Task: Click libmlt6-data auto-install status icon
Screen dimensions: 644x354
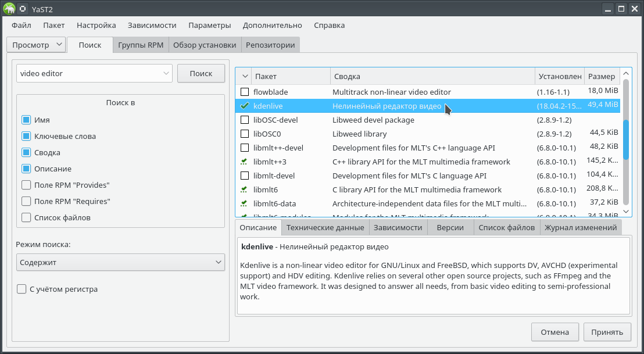Action: point(244,203)
